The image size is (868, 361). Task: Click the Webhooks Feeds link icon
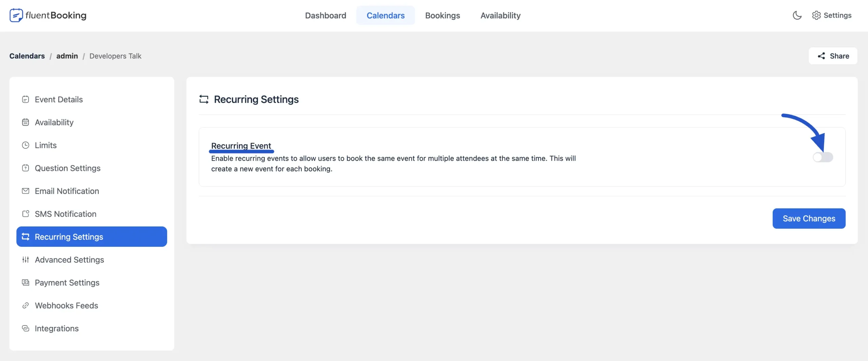coord(25,305)
